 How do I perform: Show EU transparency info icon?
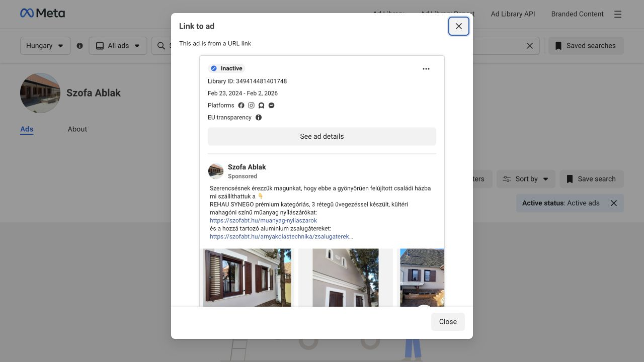coord(259,118)
